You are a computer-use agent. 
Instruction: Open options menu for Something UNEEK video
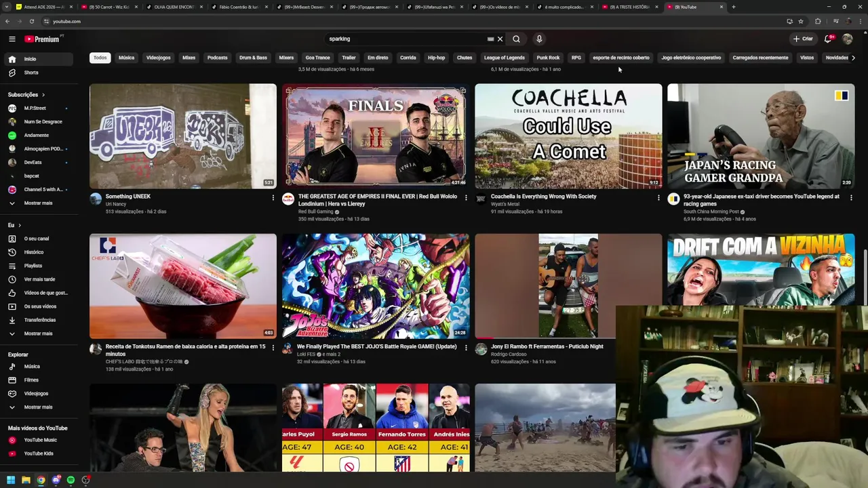(273, 198)
